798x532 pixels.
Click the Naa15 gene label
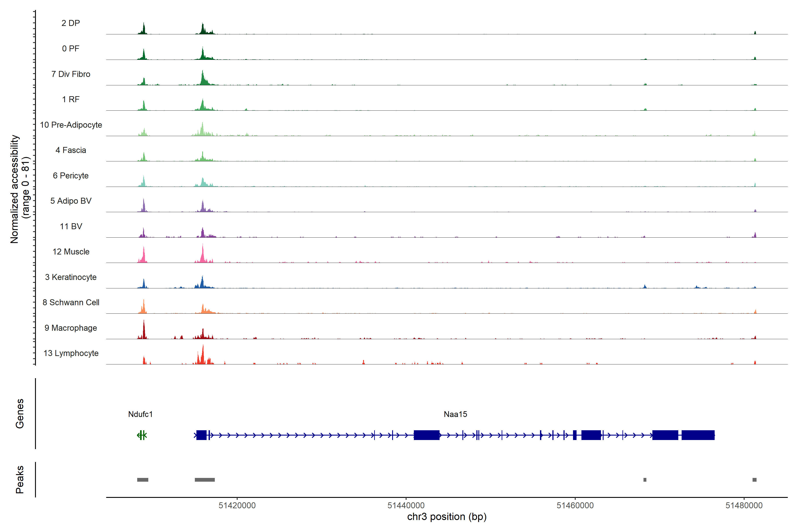[x=455, y=414]
